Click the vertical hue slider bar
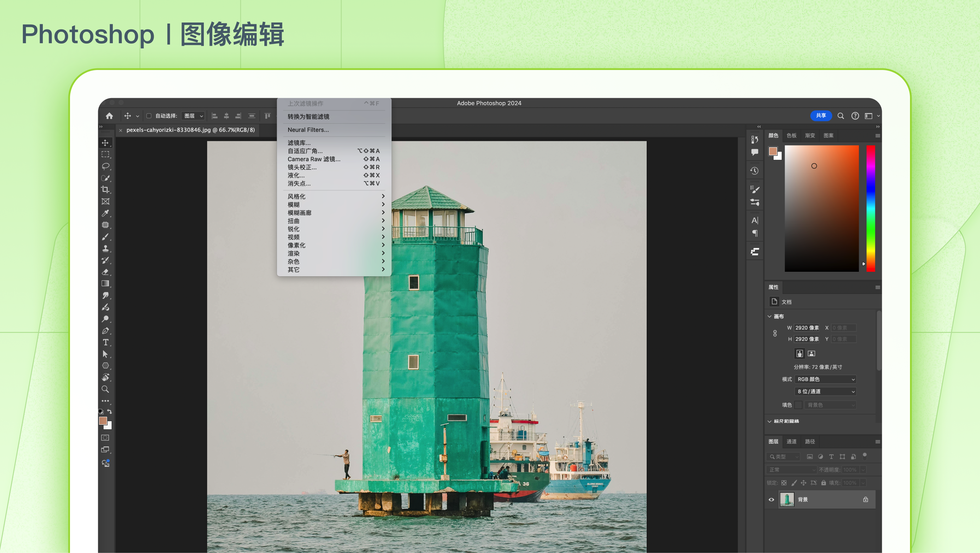Screen dimensions: 980x553 870,208
